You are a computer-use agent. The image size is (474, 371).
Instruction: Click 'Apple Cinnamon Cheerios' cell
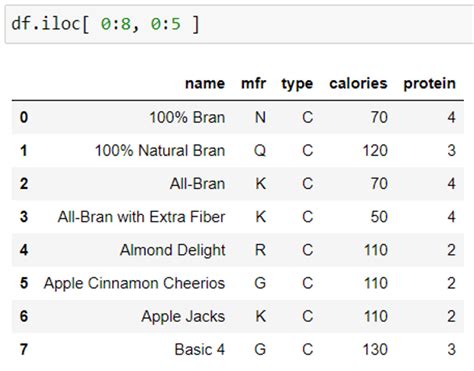[134, 284]
